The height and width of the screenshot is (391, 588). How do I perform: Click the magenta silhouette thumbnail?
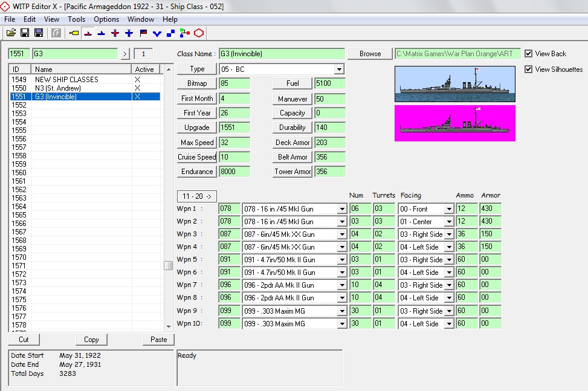[x=455, y=123]
